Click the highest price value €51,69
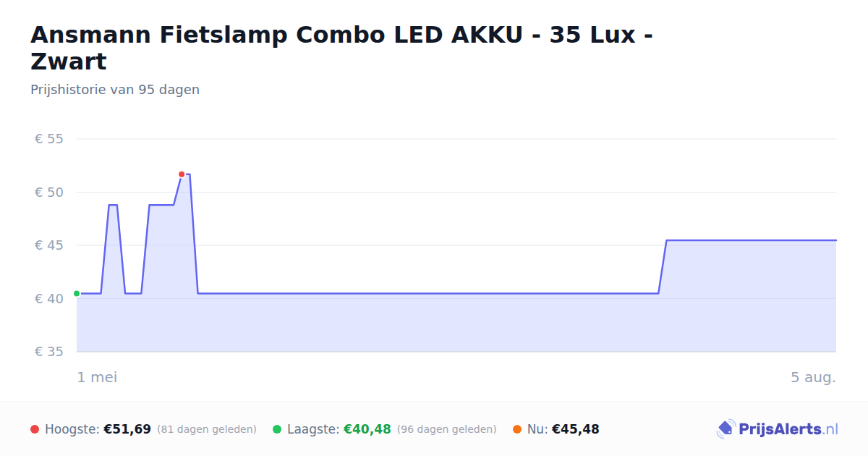This screenshot has width=868, height=456. [127, 429]
